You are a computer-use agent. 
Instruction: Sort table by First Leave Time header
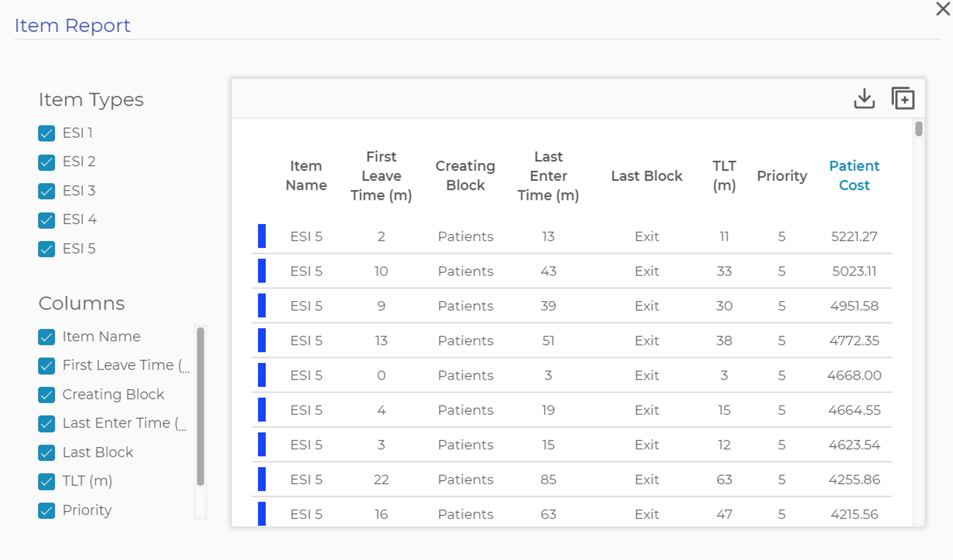point(381,175)
